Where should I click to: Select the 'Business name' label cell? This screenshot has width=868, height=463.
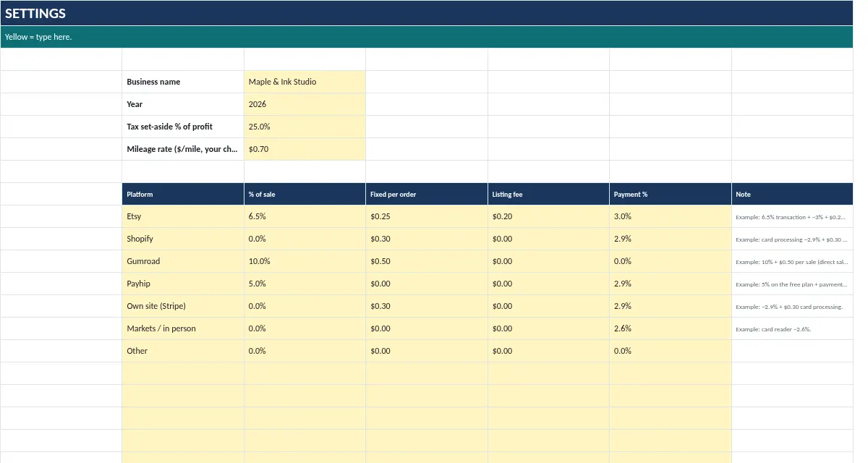(x=183, y=82)
